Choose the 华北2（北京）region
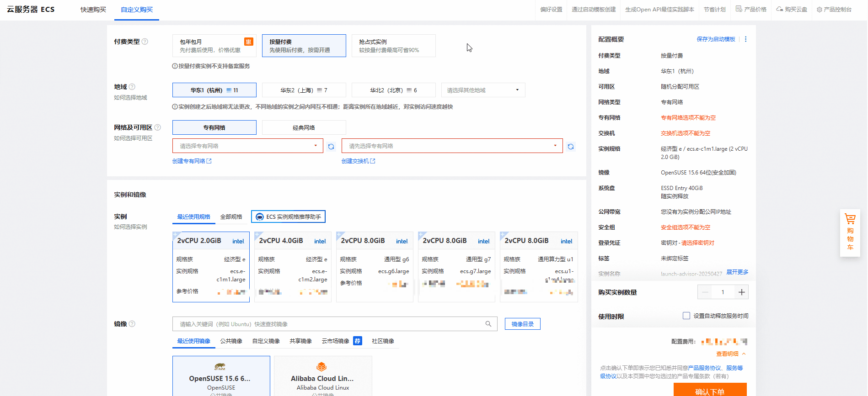This screenshot has width=868, height=396. pyautogui.click(x=394, y=90)
